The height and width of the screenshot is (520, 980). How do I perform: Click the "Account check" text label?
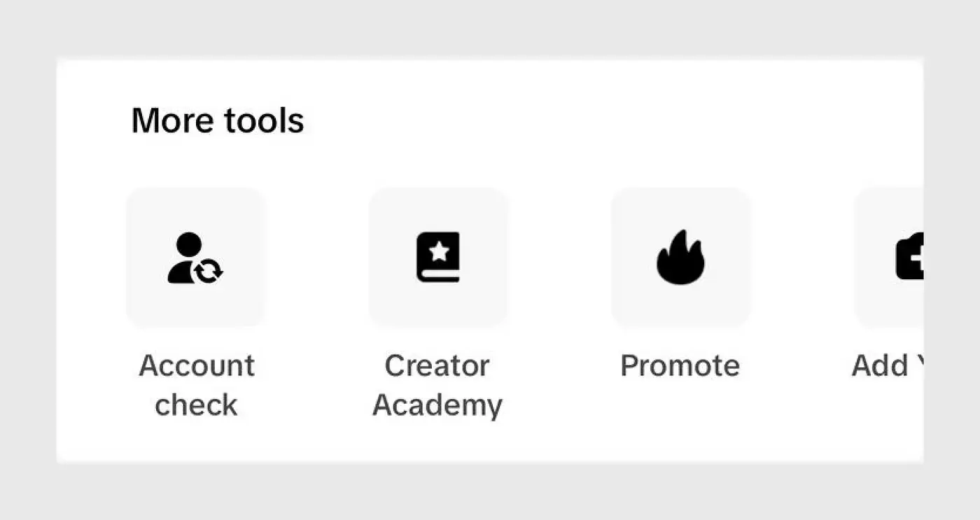tap(197, 385)
